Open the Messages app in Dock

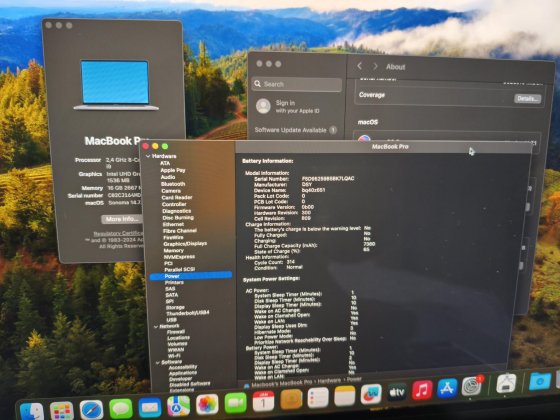point(121,409)
